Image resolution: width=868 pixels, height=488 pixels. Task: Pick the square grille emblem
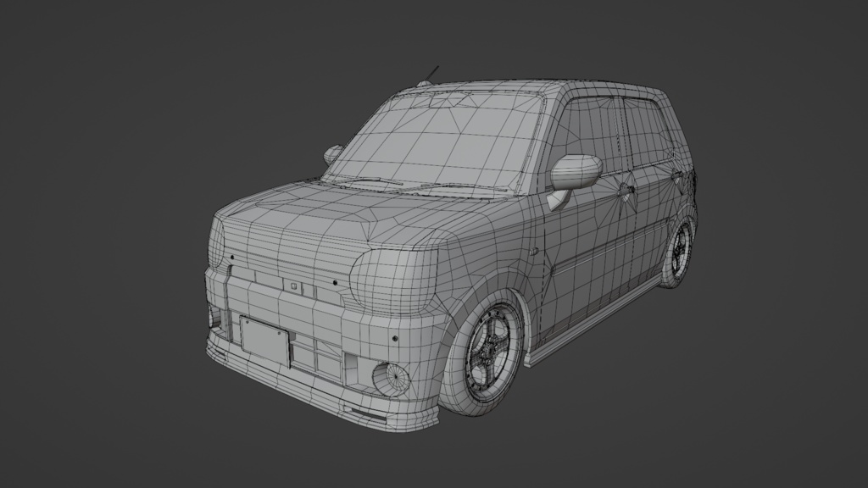[294, 286]
